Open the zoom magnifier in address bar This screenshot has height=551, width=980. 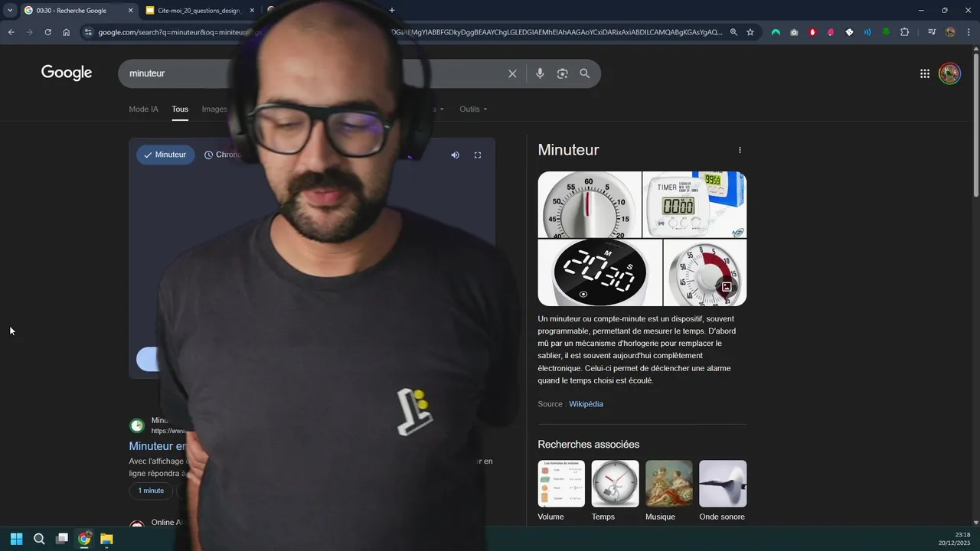(x=733, y=32)
